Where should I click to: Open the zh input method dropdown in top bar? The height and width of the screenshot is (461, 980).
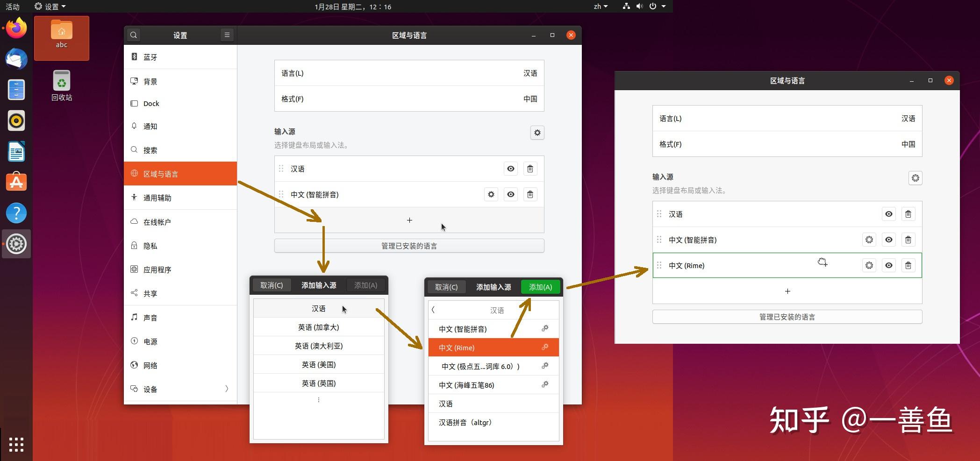coord(601,7)
